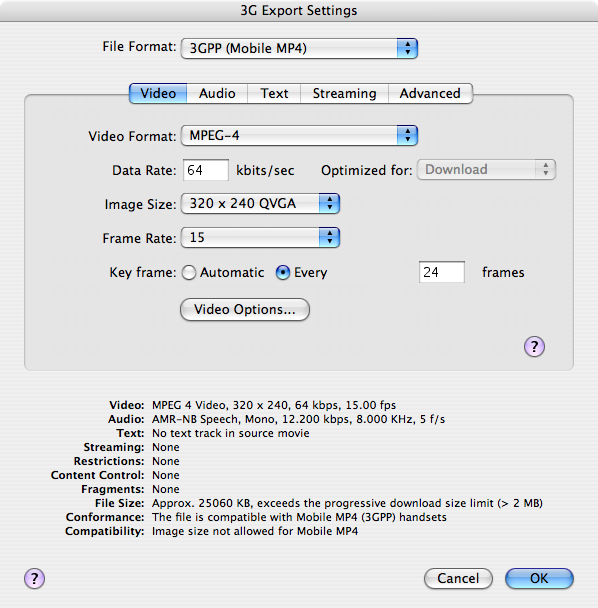Cancel the export settings
The height and width of the screenshot is (608, 598).
pos(458,579)
